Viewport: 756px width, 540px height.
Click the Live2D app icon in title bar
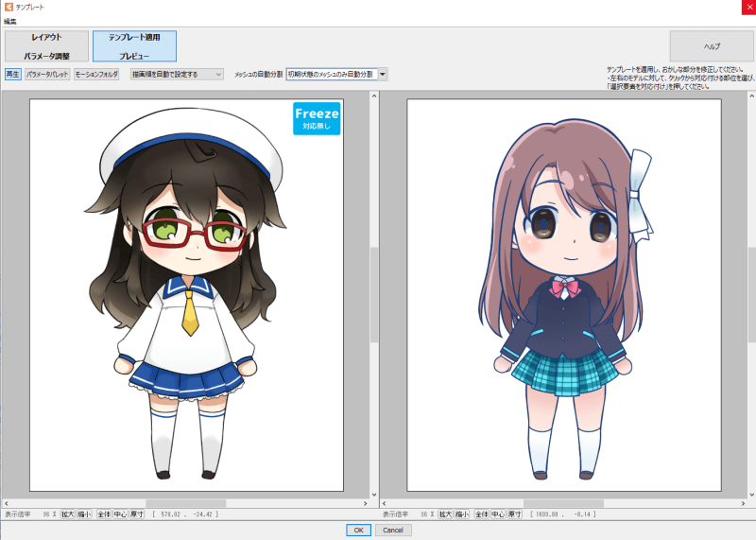coord(9,7)
